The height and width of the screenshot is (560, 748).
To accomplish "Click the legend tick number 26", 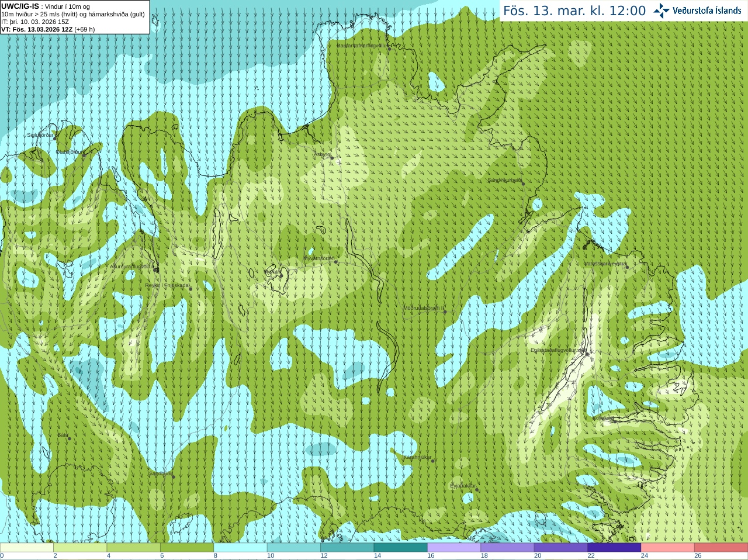I will click(x=698, y=556).
